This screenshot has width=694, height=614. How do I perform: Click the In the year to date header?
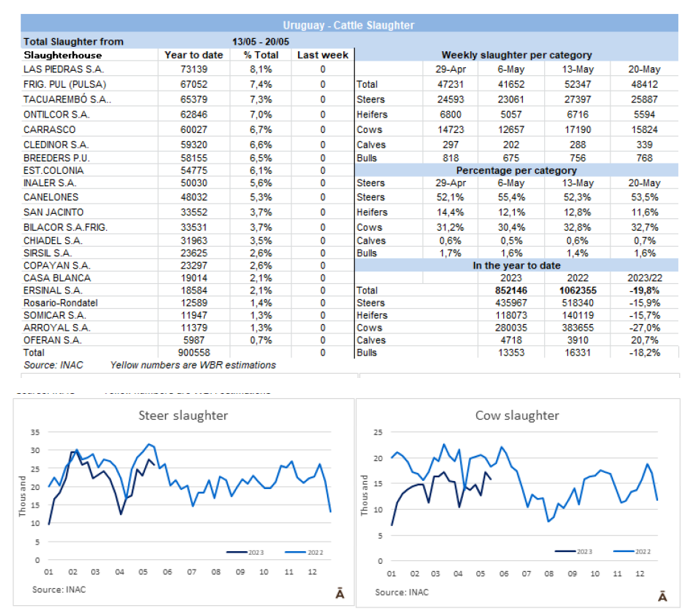click(516, 266)
